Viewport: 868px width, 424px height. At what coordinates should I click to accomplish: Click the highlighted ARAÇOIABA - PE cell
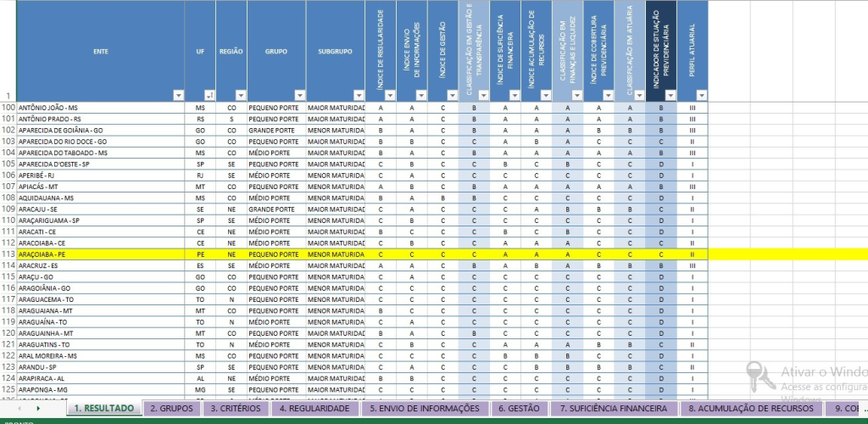(x=100, y=254)
